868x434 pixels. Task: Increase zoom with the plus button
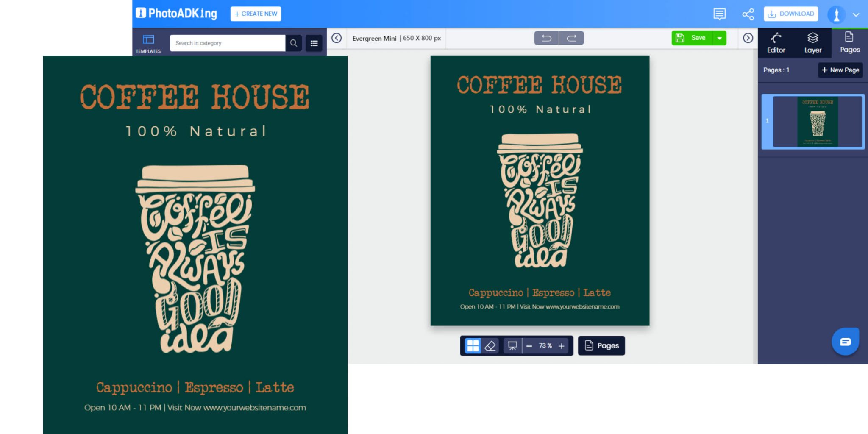click(562, 346)
